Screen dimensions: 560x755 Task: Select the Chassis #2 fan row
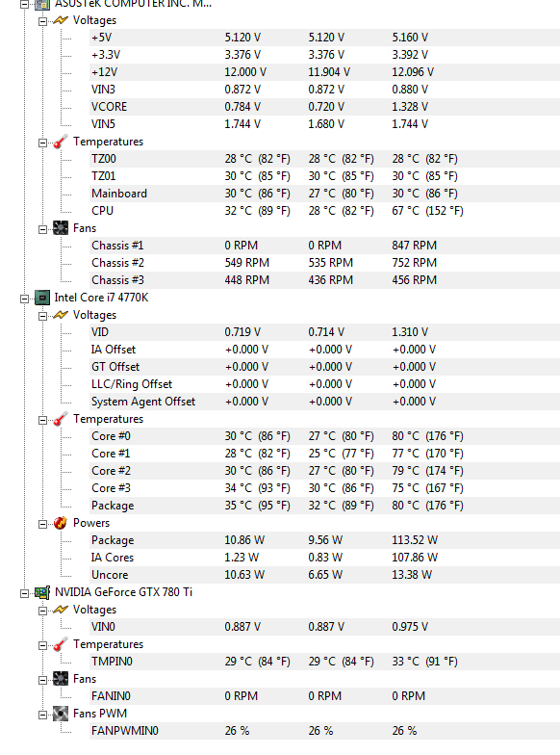coord(325,263)
